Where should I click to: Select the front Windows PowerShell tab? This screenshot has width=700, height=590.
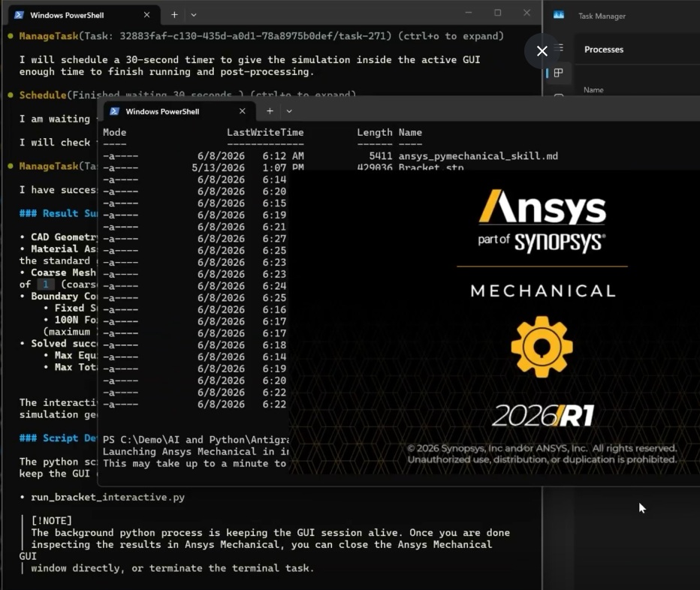tap(180, 112)
